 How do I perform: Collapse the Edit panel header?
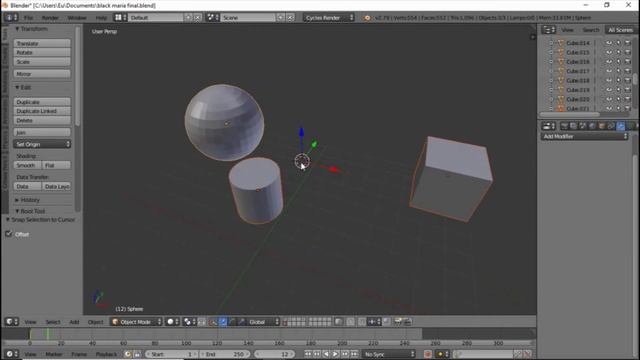click(23, 87)
